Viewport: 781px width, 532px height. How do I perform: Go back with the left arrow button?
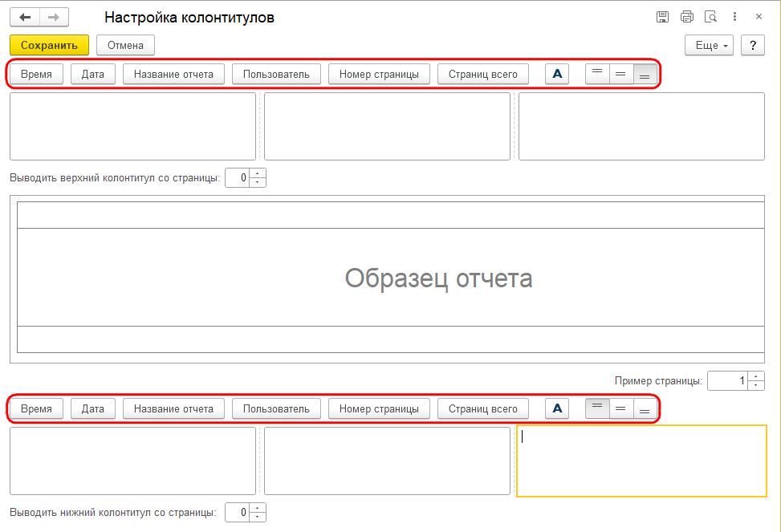coord(25,18)
